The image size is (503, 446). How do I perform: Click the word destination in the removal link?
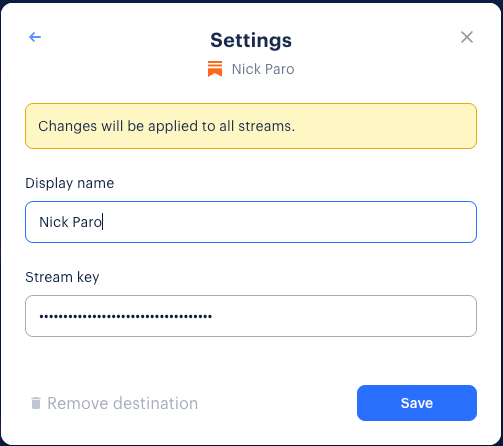coord(156,403)
